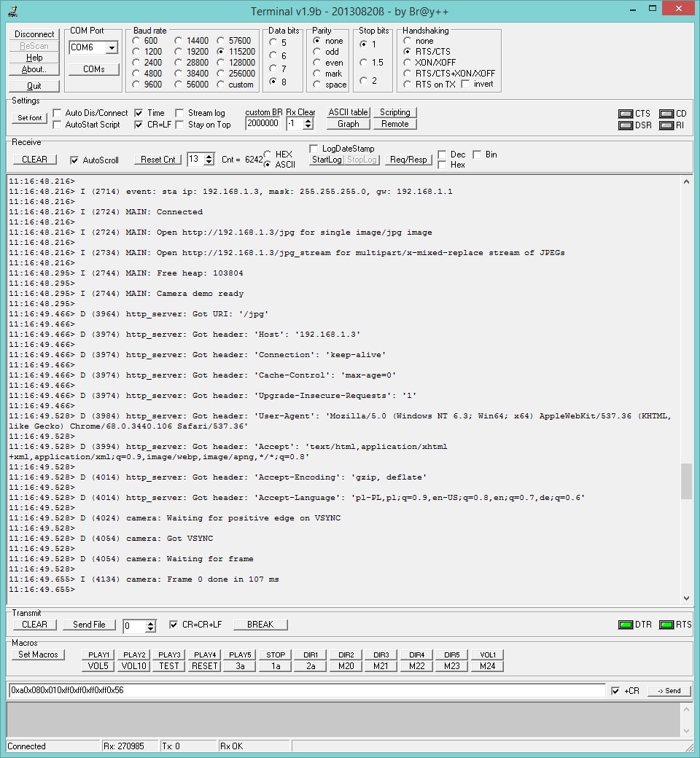Click the Terminal application icon in title bar
Image resolution: width=700 pixels, height=758 pixels.
coord(12,11)
